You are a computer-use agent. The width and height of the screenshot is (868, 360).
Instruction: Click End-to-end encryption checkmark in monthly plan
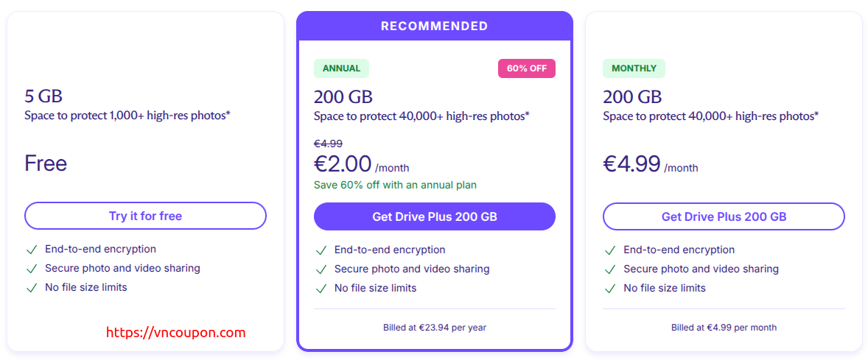point(610,250)
